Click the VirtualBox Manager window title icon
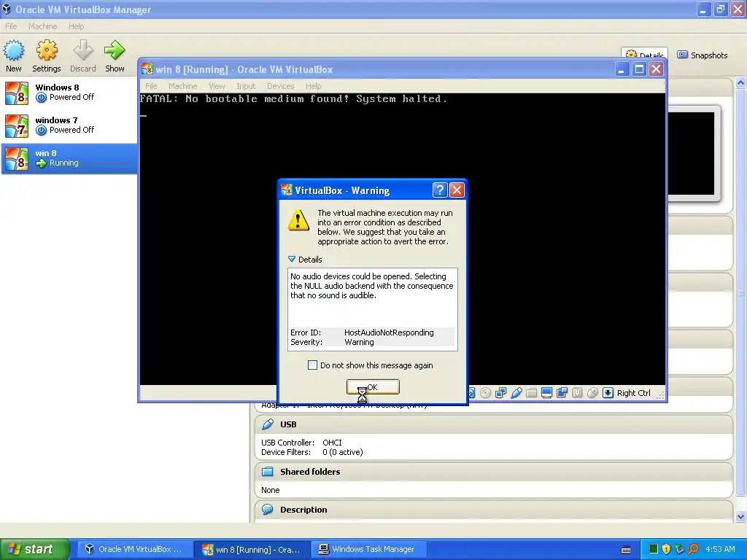 pyautogui.click(x=7, y=9)
